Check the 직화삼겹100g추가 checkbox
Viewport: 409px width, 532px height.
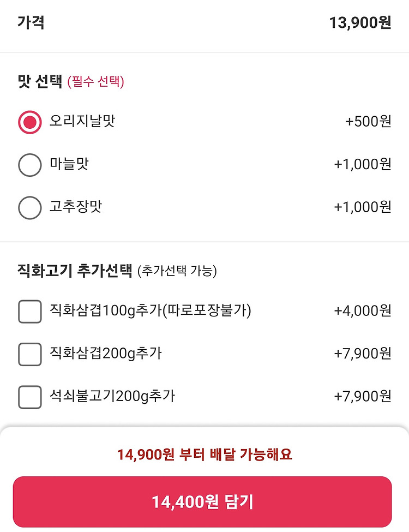click(30, 311)
